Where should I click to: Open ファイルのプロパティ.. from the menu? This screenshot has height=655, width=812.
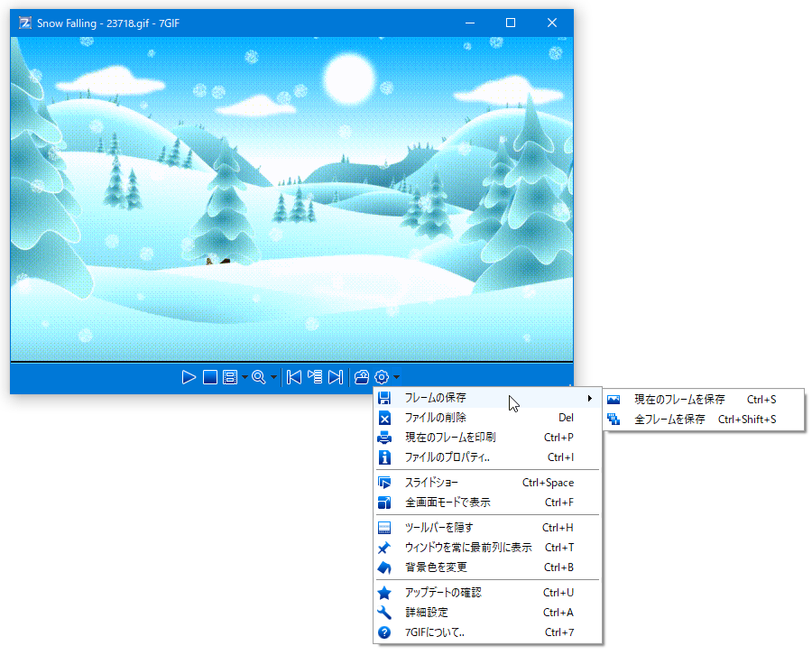pos(487,457)
